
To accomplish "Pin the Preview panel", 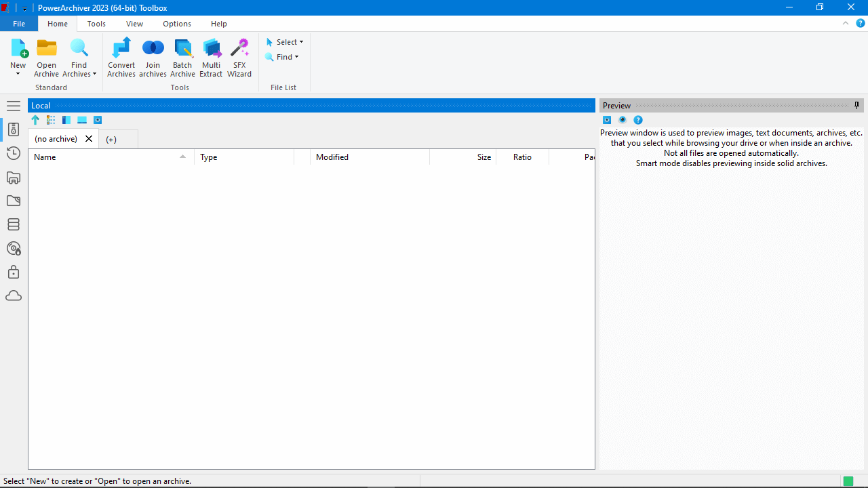I will tap(857, 106).
